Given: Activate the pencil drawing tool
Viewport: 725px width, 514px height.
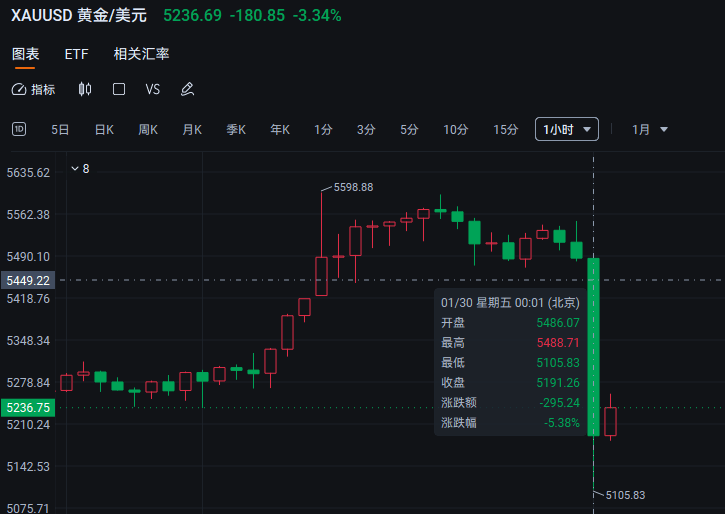Looking at the screenshot, I should point(187,89).
